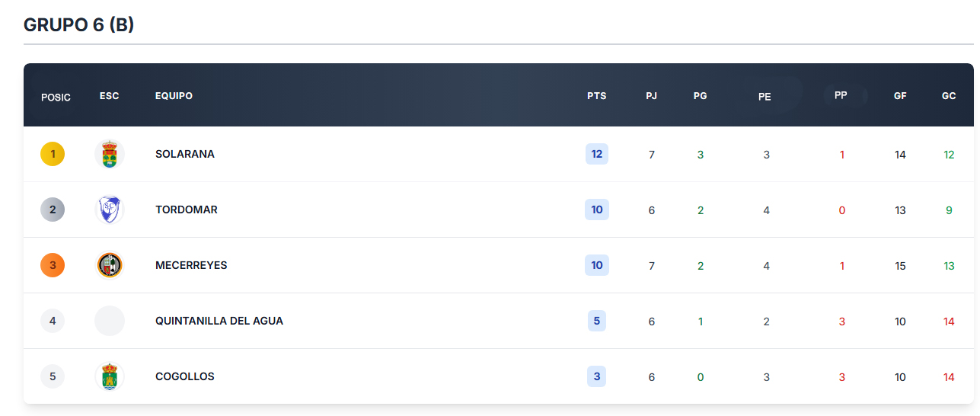Click the Tordomar team crest
Viewport: 980px width, 416px height.
tap(110, 210)
